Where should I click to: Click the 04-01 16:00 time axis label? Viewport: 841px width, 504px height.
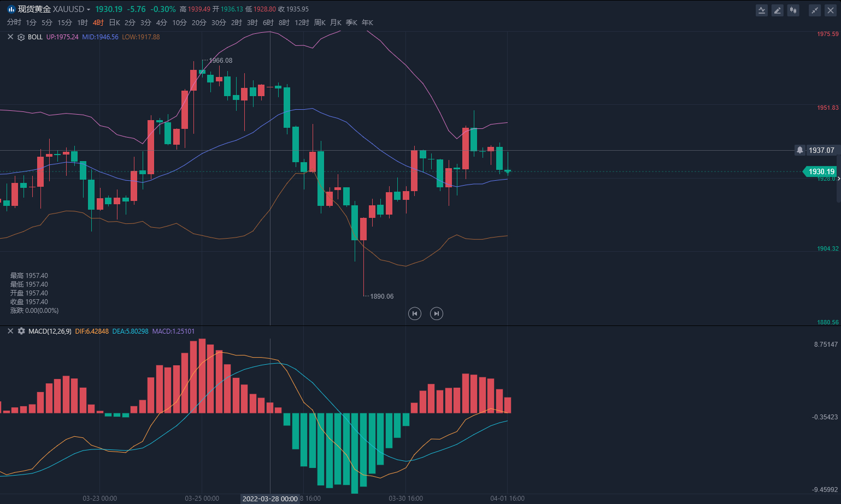[507, 499]
